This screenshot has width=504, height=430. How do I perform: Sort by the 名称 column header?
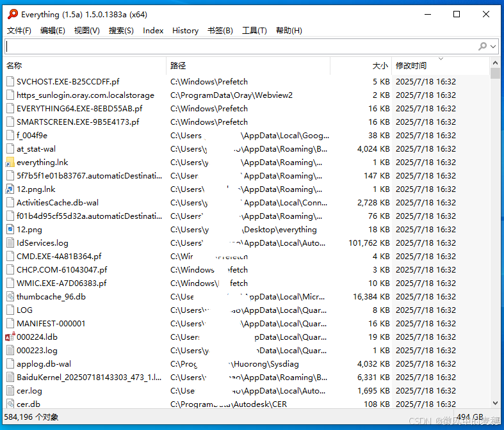pos(85,65)
